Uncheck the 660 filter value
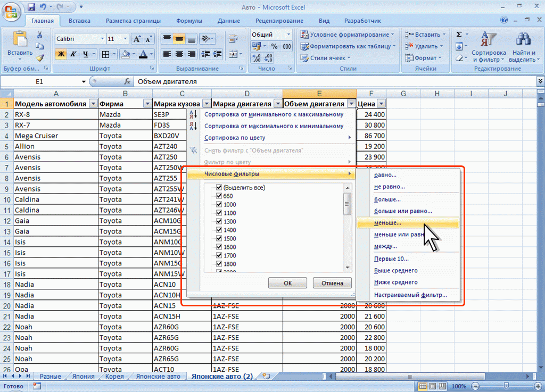 pos(219,196)
